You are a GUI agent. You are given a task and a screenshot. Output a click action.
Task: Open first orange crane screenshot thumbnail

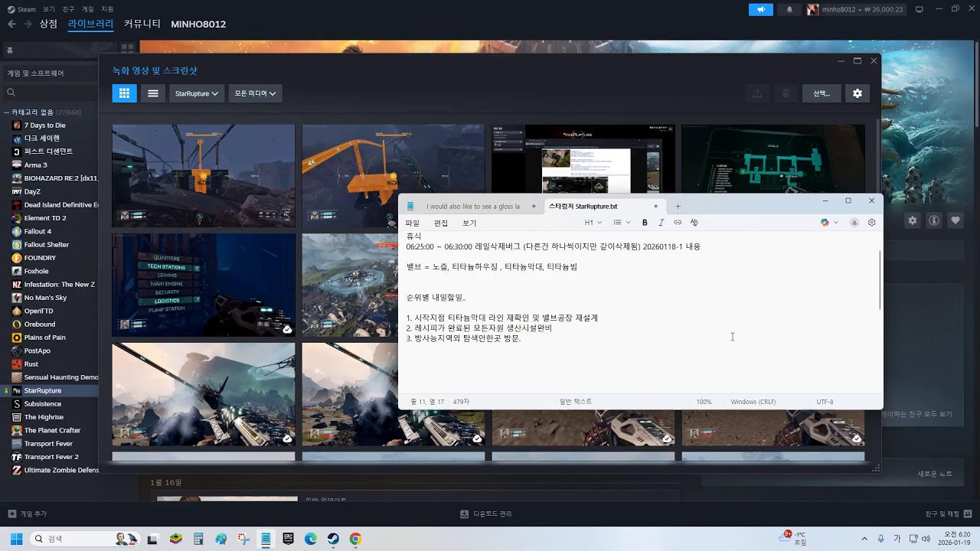tap(204, 175)
